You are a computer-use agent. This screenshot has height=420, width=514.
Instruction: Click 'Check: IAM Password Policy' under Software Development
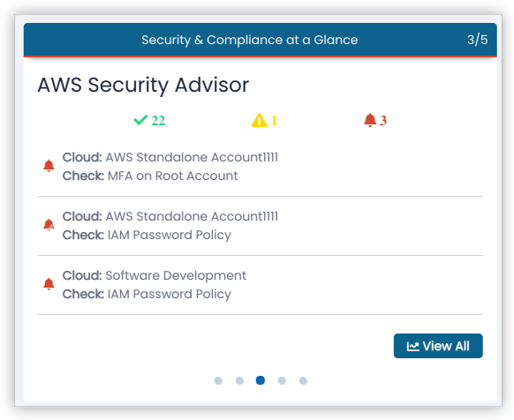pyautogui.click(x=147, y=294)
